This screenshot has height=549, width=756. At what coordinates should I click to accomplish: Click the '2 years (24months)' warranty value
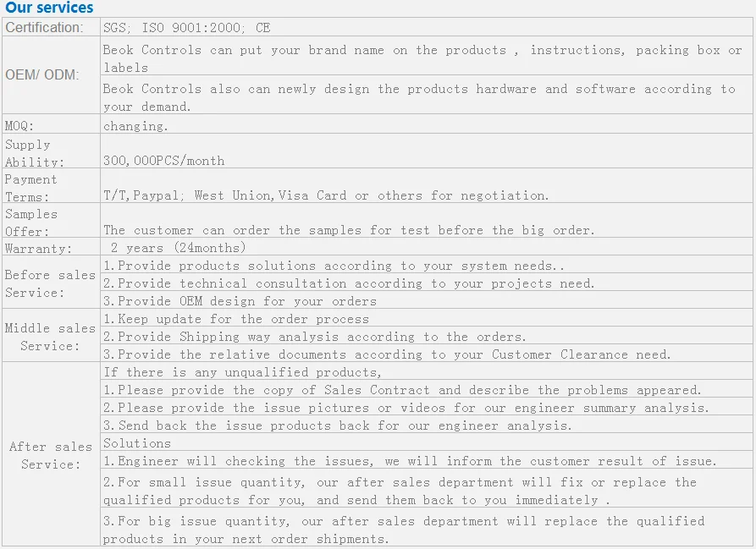[178, 248]
